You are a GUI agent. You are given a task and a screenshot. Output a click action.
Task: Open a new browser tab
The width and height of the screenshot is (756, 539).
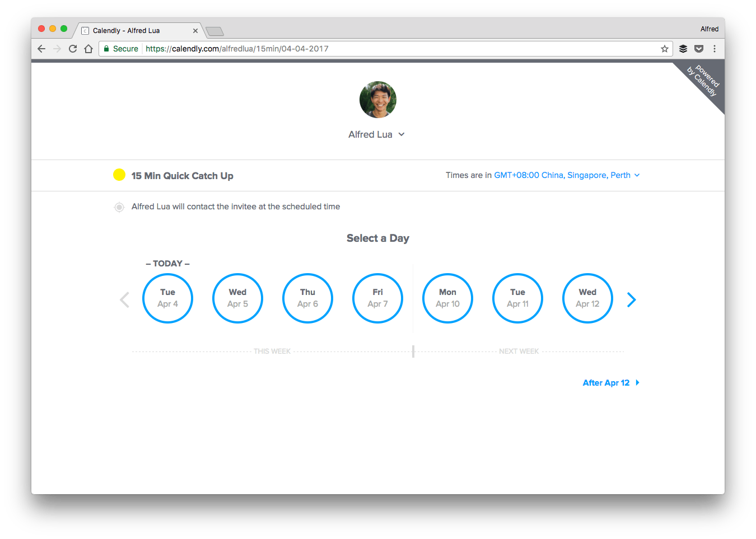point(214,31)
